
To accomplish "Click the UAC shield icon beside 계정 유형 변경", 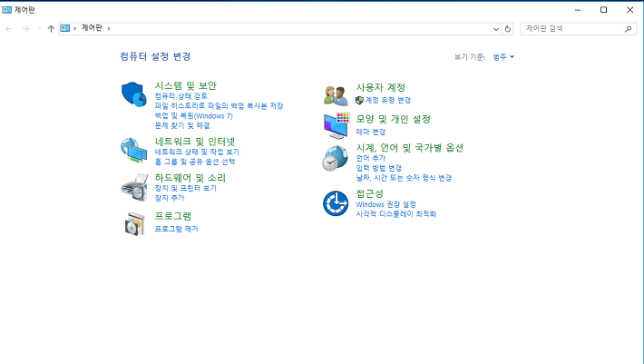I will (x=359, y=100).
